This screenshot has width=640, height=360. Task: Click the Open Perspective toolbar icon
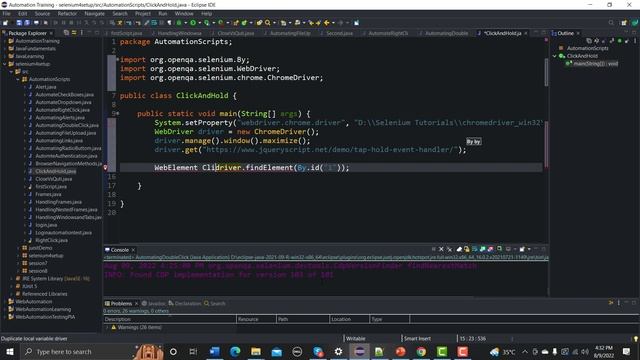tap(624, 23)
